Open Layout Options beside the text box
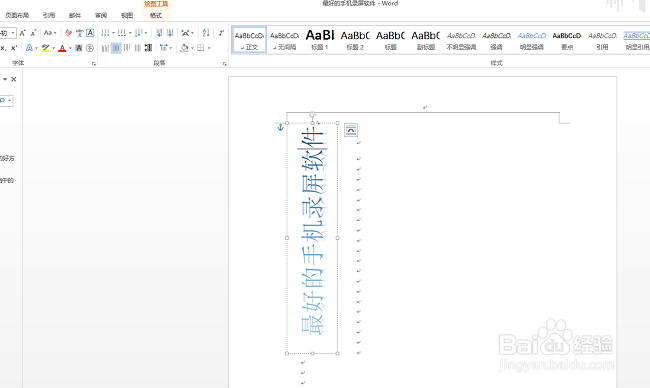The width and height of the screenshot is (650, 388). [x=351, y=130]
